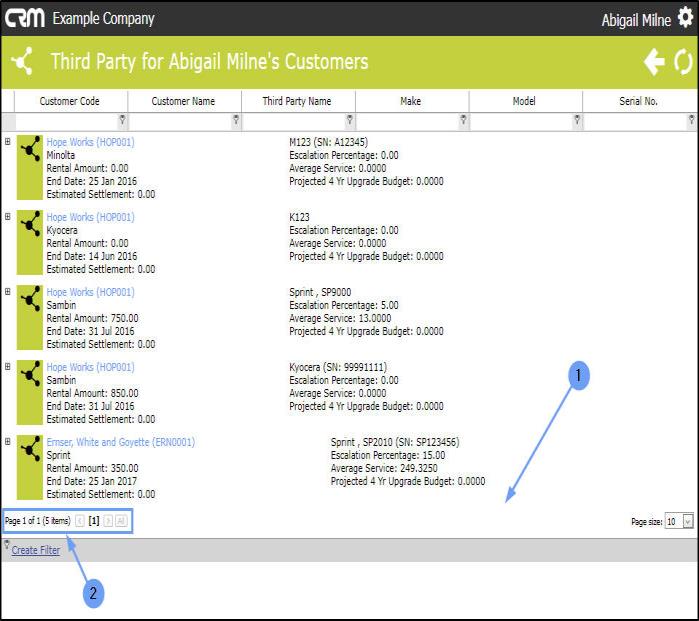Sort by Serial No. column header
This screenshot has width=699, height=621.
638,101
